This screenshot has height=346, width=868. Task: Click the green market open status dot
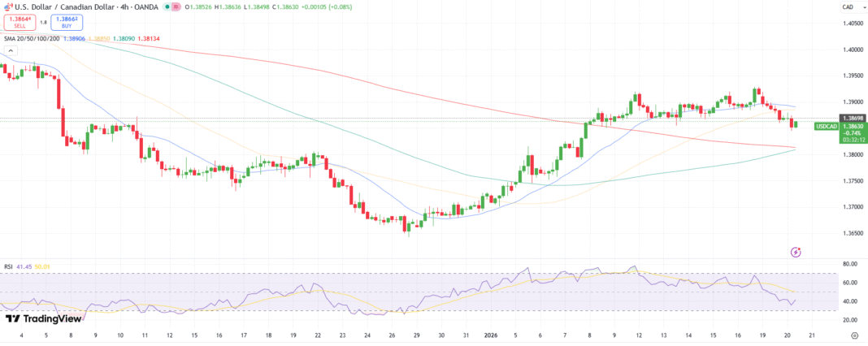(167, 7)
